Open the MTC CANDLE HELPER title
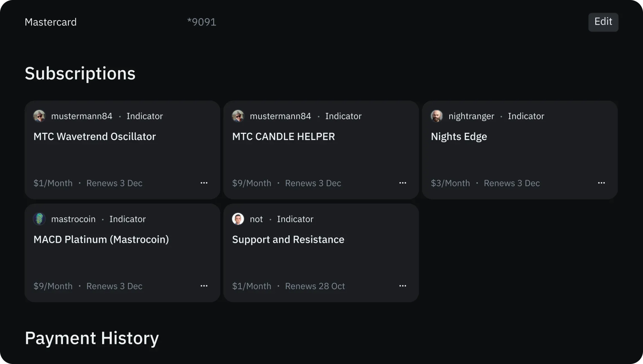This screenshot has height=364, width=643. click(x=283, y=137)
